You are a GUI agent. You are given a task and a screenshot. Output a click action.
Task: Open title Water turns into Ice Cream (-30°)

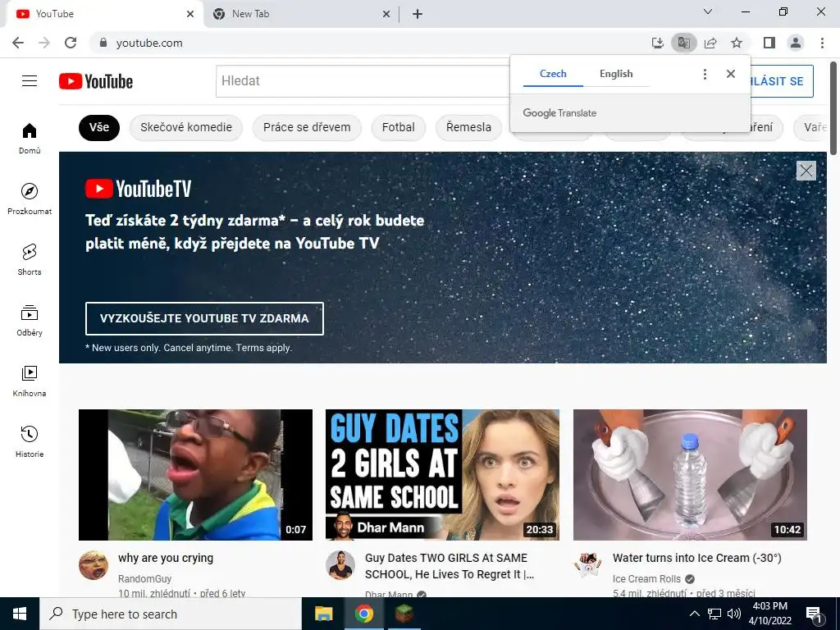(697, 558)
